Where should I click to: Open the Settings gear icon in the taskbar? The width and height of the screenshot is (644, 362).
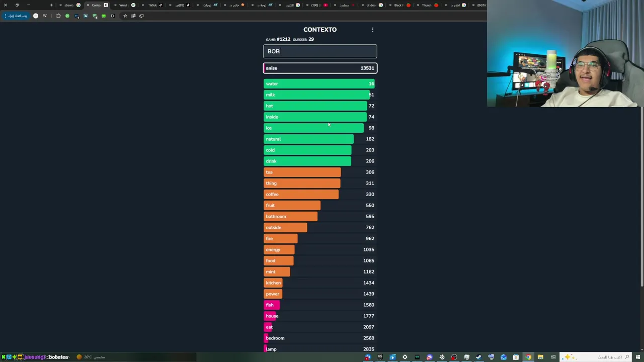tap(405, 357)
